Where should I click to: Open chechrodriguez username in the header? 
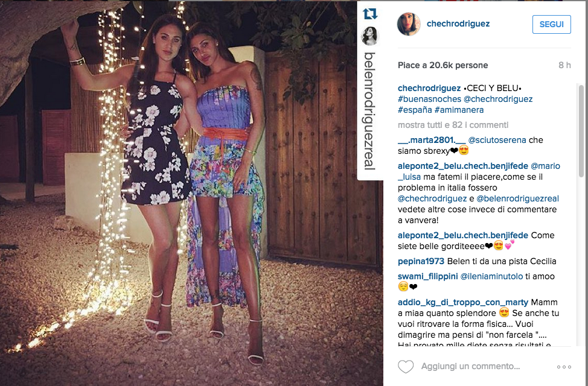tap(458, 24)
